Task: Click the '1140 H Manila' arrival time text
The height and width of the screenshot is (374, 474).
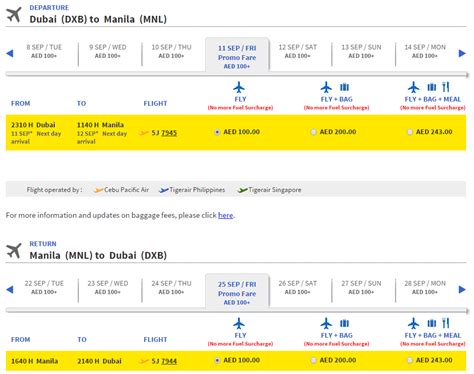Action: (100, 125)
